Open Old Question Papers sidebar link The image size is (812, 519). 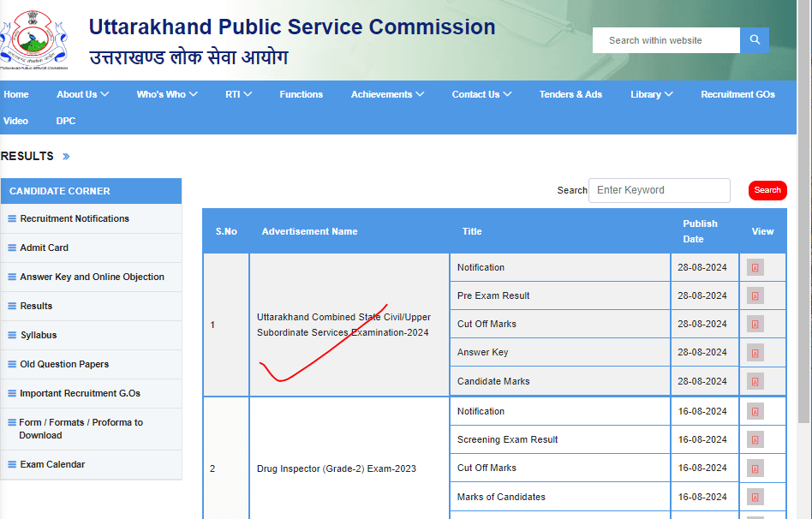pos(64,364)
